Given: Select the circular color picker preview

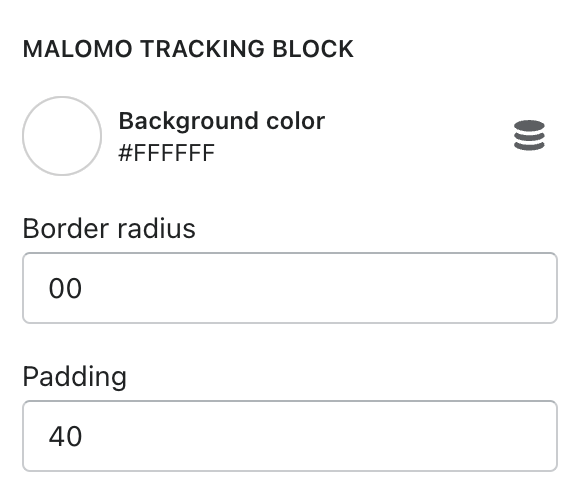Looking at the screenshot, I should tap(62, 136).
